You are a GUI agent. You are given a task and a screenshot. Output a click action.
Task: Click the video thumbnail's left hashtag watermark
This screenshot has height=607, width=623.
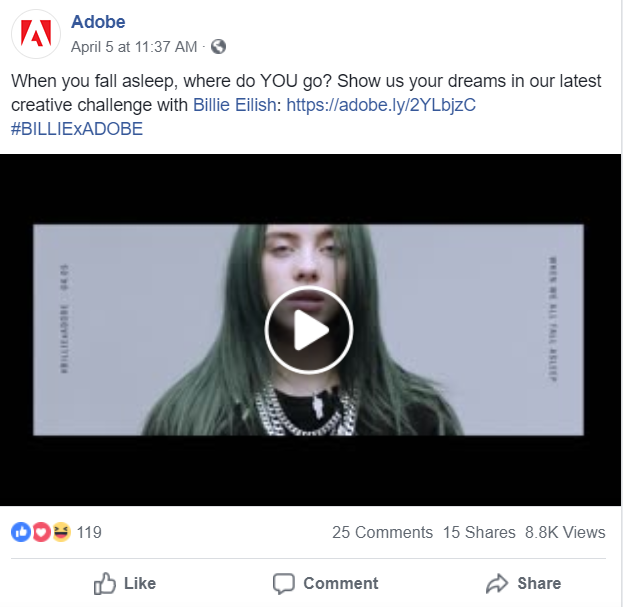pyautogui.click(x=64, y=319)
